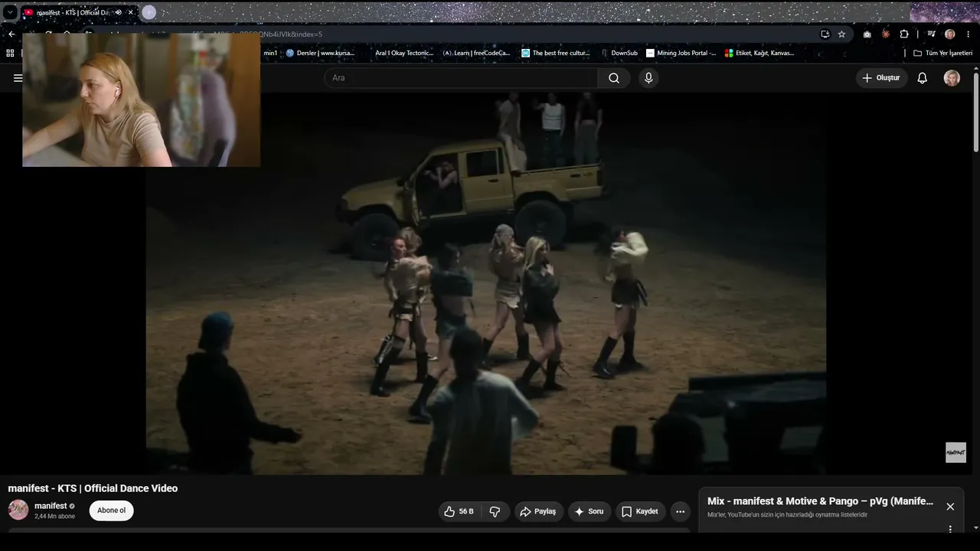Open the bookmarks bar apps grid
The width and height of the screenshot is (980, 551).
(10, 53)
